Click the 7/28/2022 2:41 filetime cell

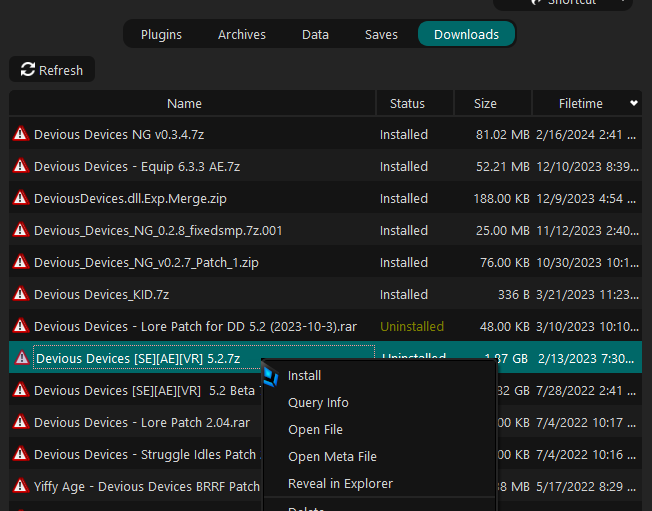[586, 390]
